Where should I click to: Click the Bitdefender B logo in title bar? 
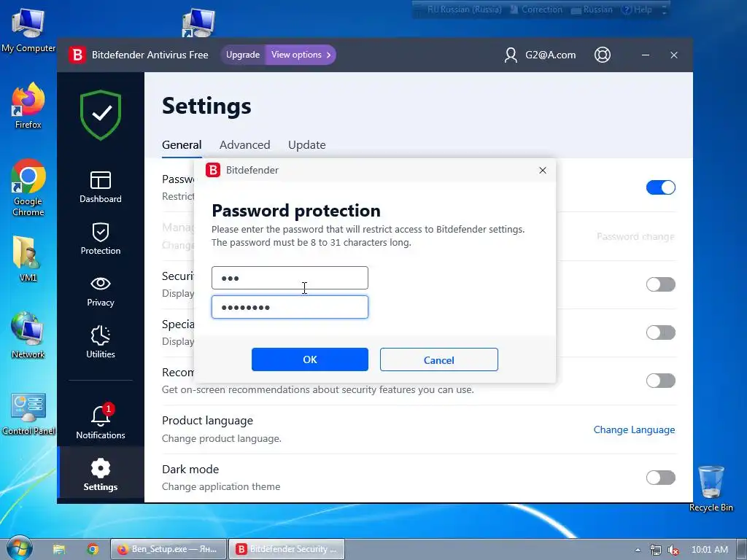tap(77, 55)
